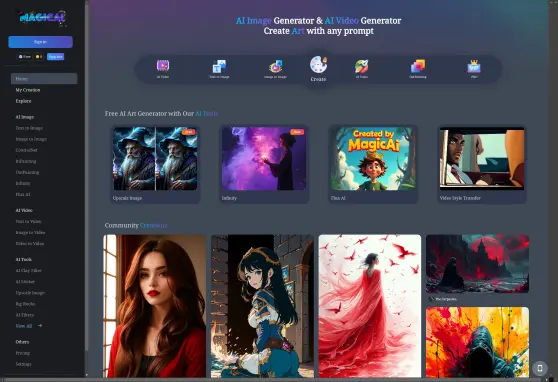558x382 pixels.
Task: Open the Video Style Transfer card
Action: click(482, 164)
